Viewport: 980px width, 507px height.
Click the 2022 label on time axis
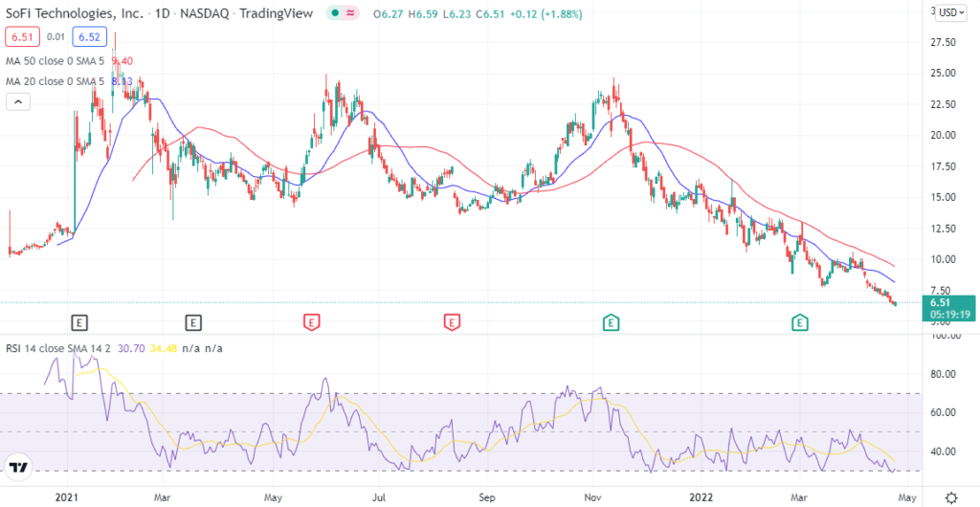coord(701,498)
